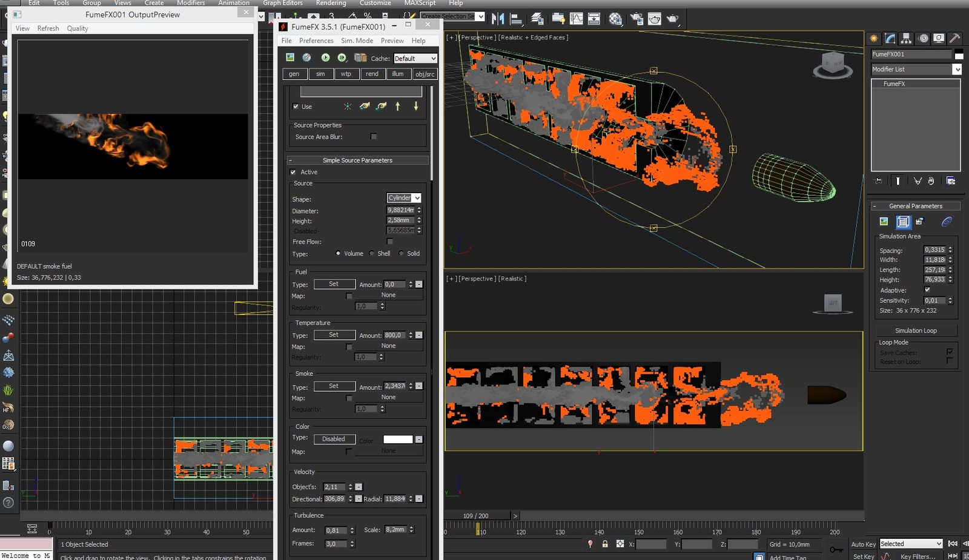Click the Color Type Disabled button
The width and height of the screenshot is (969, 560).
tap(334, 439)
